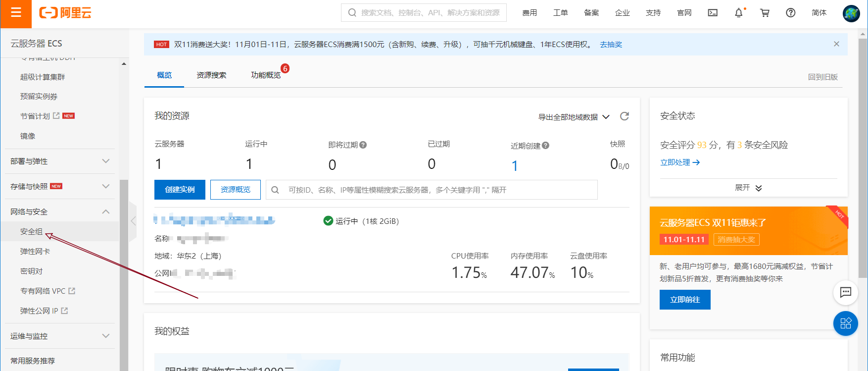Click the arrow beside 立即处理
This screenshot has width=868, height=371.
coord(696,162)
